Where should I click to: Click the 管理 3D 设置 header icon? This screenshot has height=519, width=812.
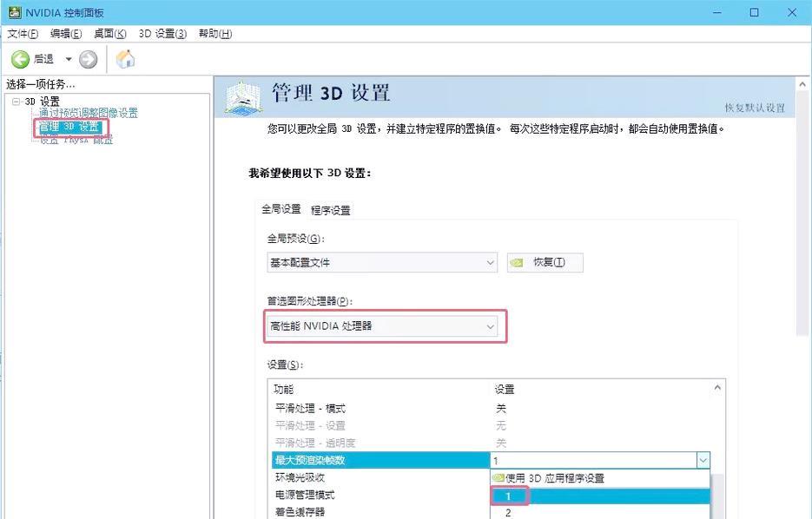243,96
